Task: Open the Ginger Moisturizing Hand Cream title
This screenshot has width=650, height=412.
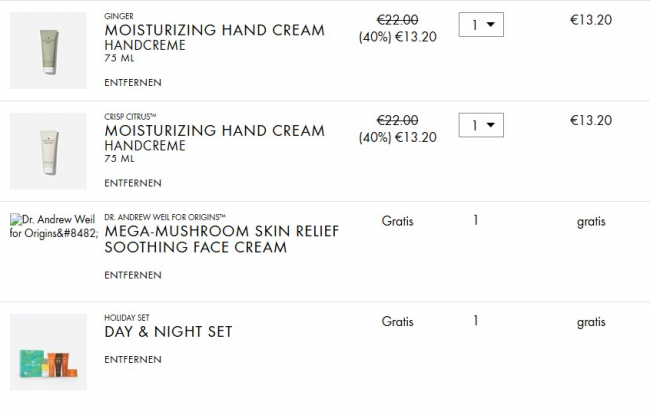Action: pyautogui.click(x=214, y=30)
